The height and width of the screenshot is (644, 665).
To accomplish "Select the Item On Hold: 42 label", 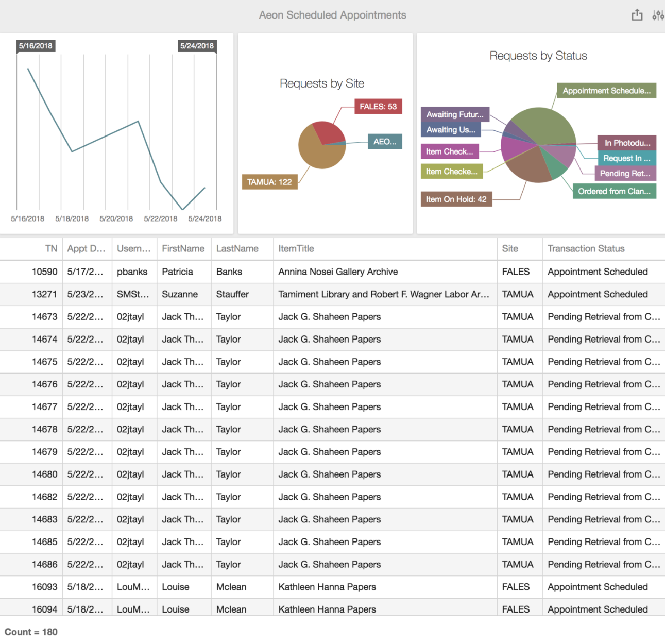I will (456, 199).
